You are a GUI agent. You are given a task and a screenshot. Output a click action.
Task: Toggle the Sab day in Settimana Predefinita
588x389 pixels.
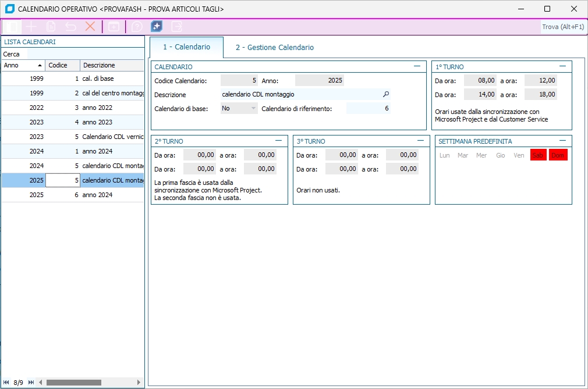click(x=538, y=155)
